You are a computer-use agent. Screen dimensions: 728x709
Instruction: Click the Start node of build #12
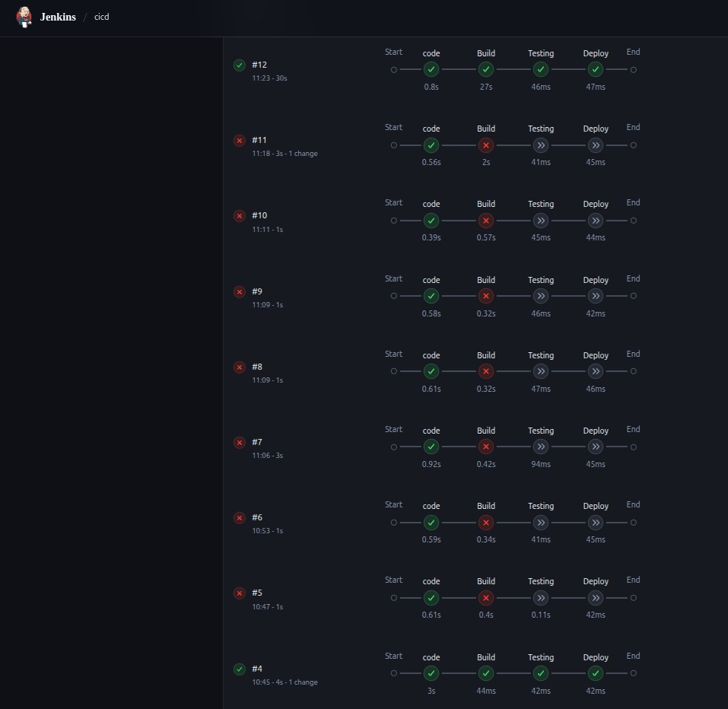(x=394, y=70)
